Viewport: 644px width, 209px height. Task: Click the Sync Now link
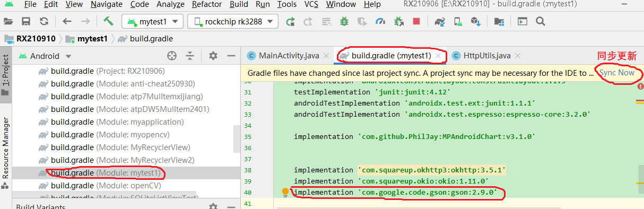point(617,73)
